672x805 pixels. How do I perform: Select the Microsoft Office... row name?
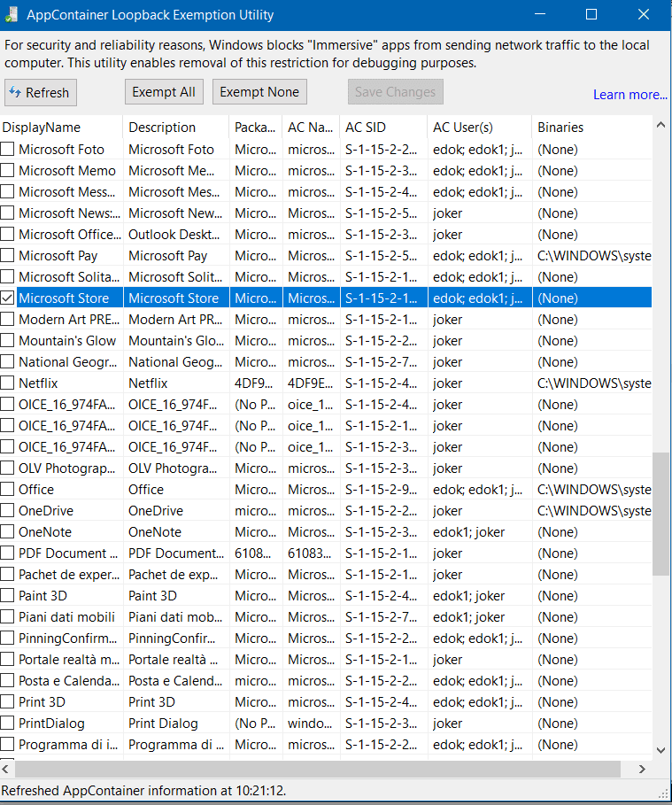(x=70, y=234)
